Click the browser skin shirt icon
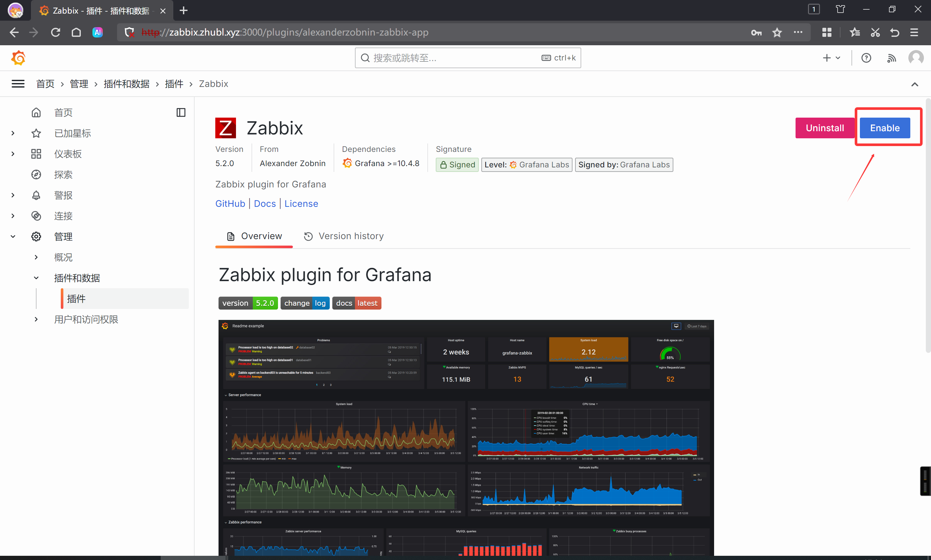 pyautogui.click(x=840, y=9)
